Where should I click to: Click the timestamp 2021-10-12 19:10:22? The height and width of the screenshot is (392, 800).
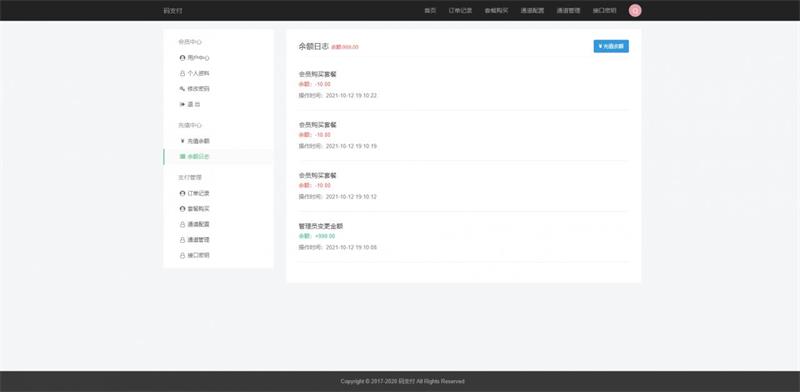click(x=351, y=95)
